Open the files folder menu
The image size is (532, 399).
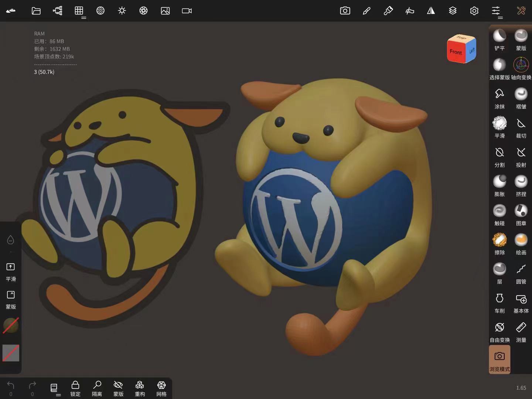point(36,11)
